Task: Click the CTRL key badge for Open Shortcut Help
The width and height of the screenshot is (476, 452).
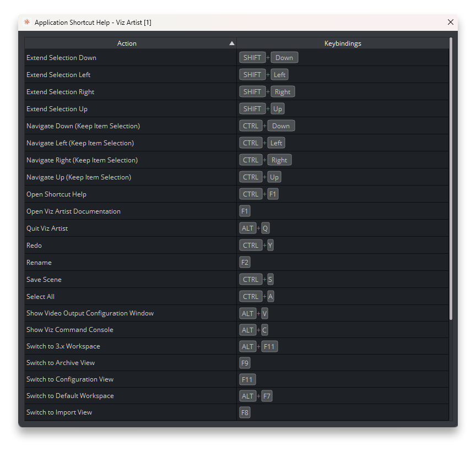Action: (251, 194)
